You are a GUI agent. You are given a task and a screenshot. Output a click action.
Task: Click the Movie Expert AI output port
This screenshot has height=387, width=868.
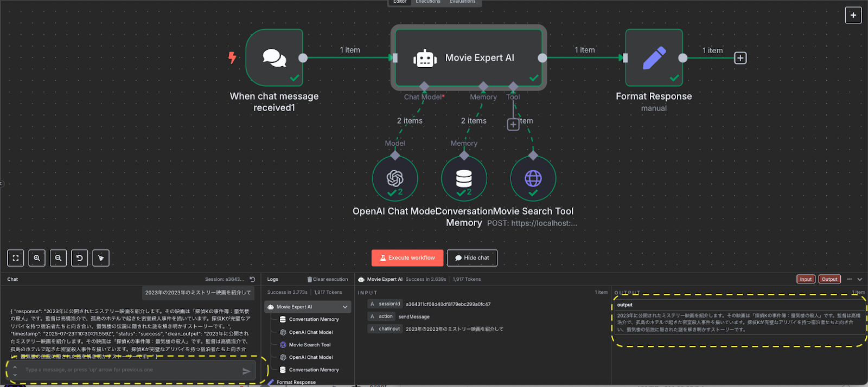(x=542, y=58)
